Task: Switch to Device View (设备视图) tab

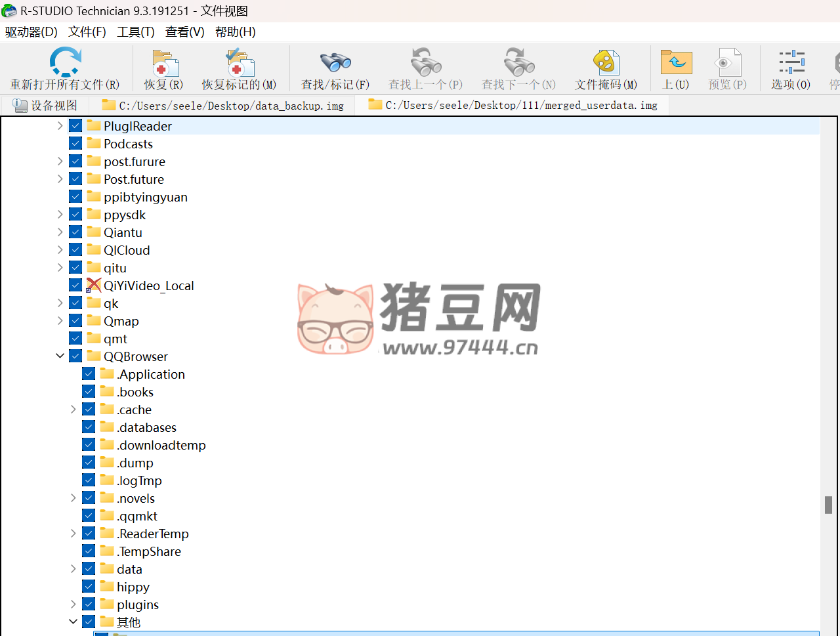Action: (x=45, y=105)
